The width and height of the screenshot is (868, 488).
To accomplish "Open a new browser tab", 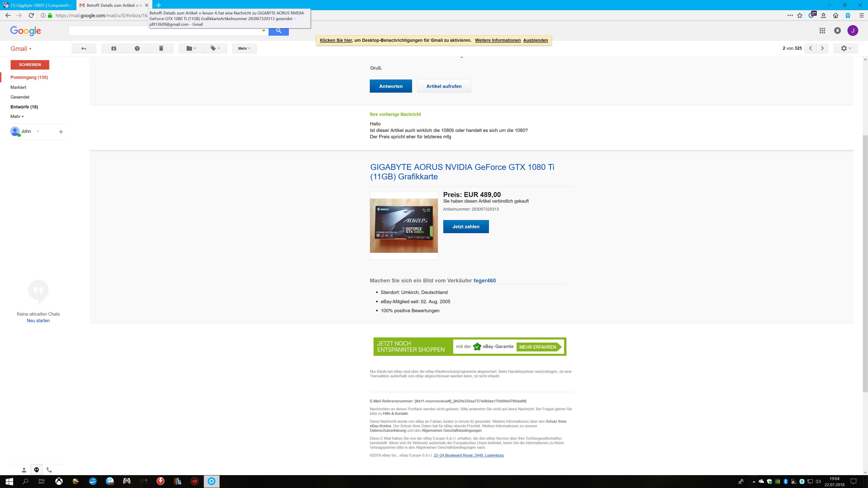I will click(x=159, y=5).
